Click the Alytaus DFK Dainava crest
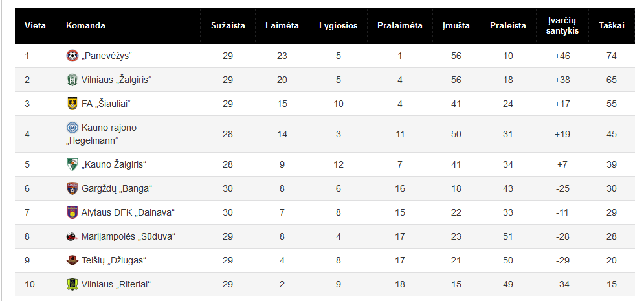 (72, 212)
